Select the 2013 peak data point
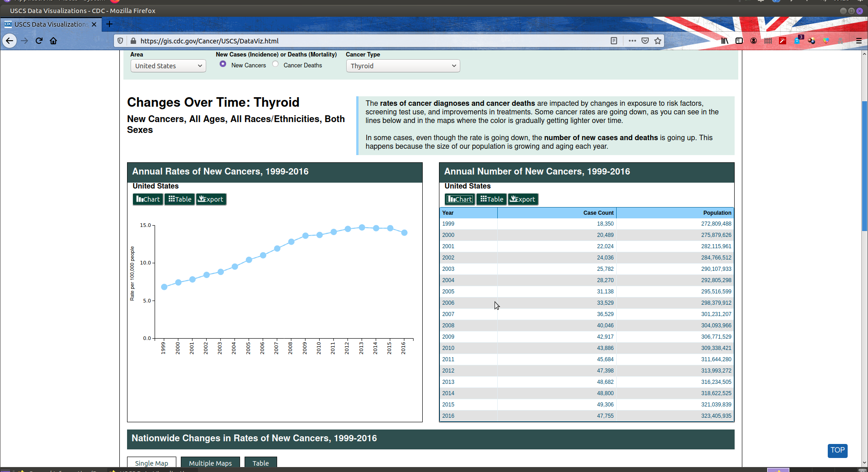Image resolution: width=868 pixels, height=472 pixels. (362, 227)
